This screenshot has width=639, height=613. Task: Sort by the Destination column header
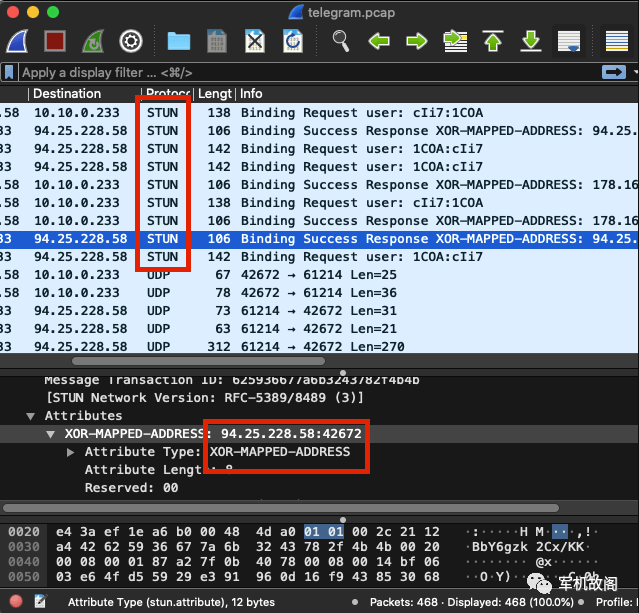click(x=67, y=94)
